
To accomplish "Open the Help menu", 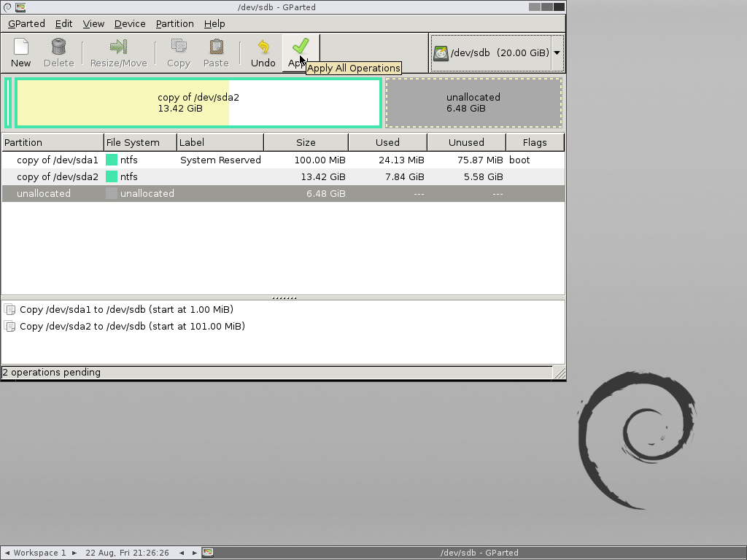I will (214, 24).
